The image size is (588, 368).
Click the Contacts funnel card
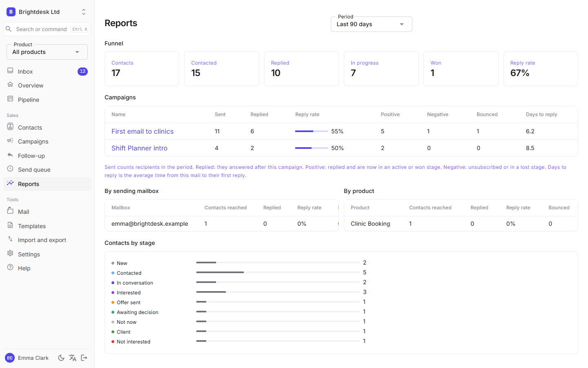click(x=142, y=69)
